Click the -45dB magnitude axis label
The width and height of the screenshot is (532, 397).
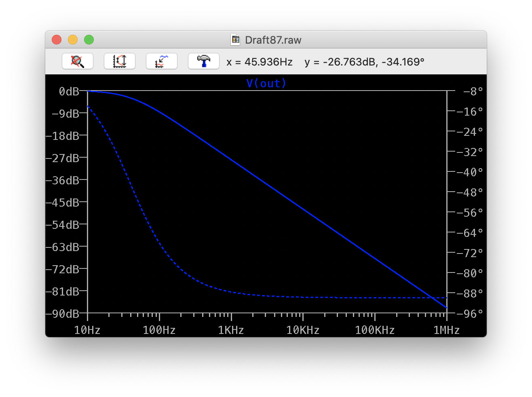click(63, 203)
